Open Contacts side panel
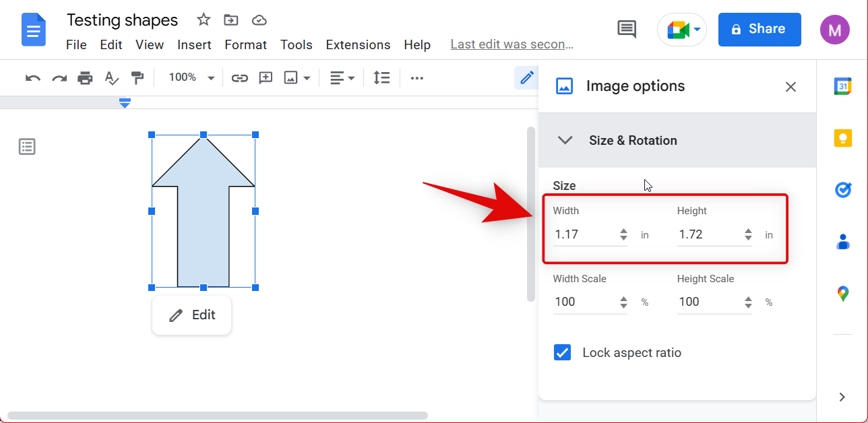 tap(842, 242)
